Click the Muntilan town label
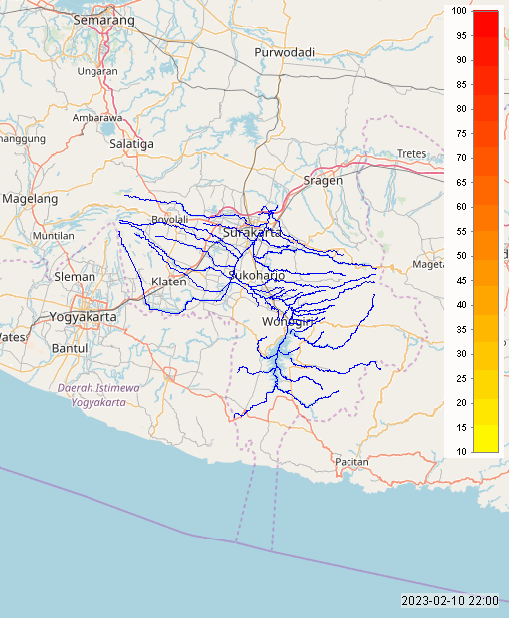This screenshot has width=509, height=618. [x=54, y=236]
